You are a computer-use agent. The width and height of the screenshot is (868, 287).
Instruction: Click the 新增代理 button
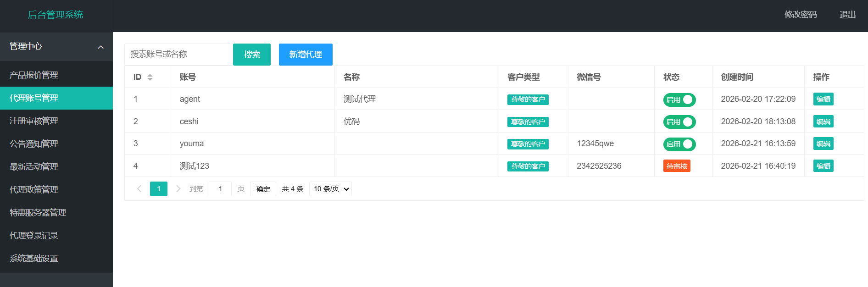tap(306, 55)
